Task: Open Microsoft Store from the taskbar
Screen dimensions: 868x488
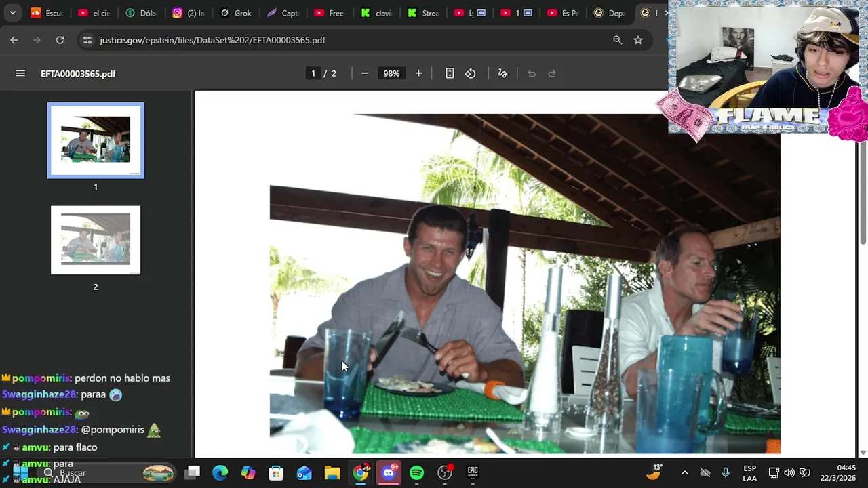Action: (x=276, y=472)
